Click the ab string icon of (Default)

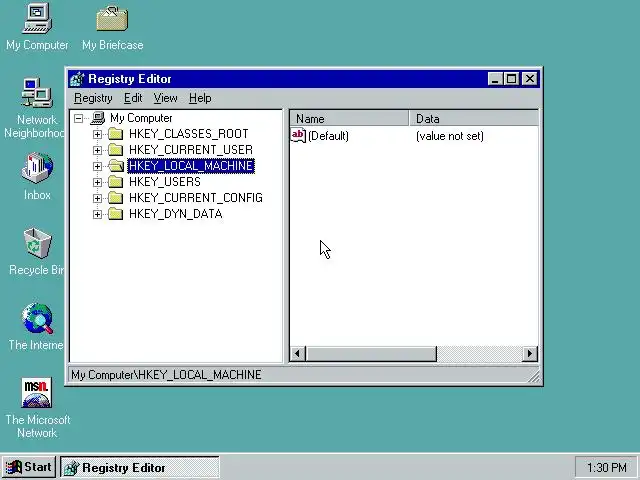298,136
